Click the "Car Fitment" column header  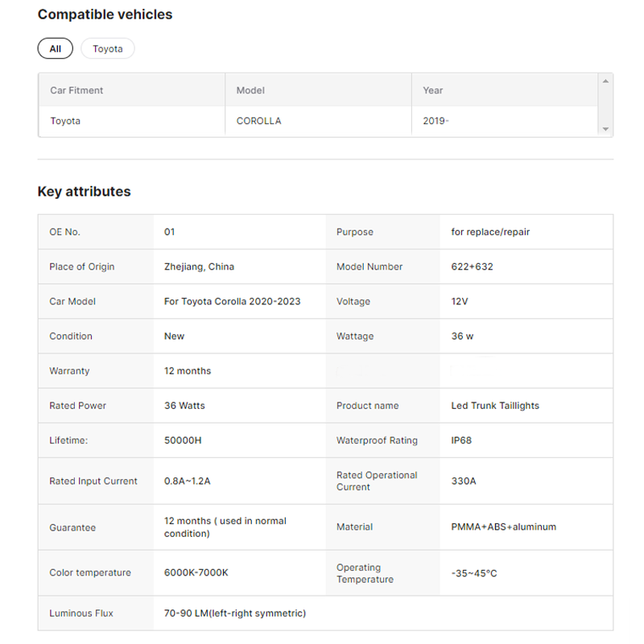pyautogui.click(x=76, y=90)
